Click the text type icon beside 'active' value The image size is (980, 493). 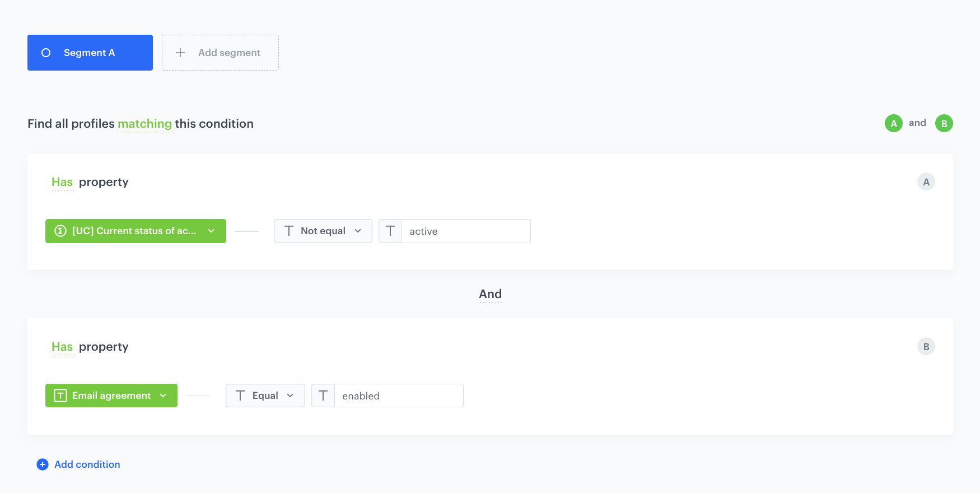point(390,231)
